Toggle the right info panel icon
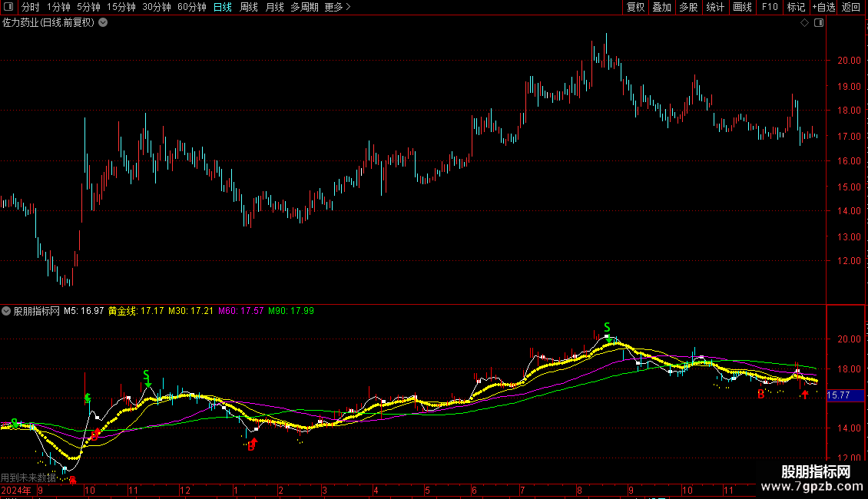Viewport: 868px width, 499px height. coord(819,23)
